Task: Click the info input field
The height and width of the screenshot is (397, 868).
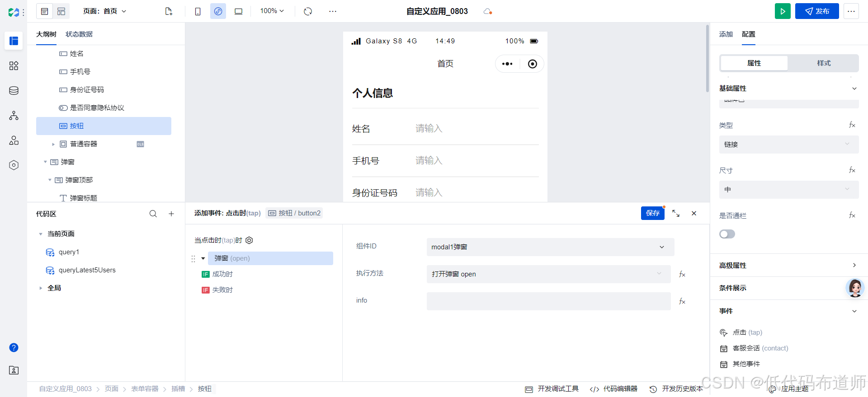Action: 548,301
